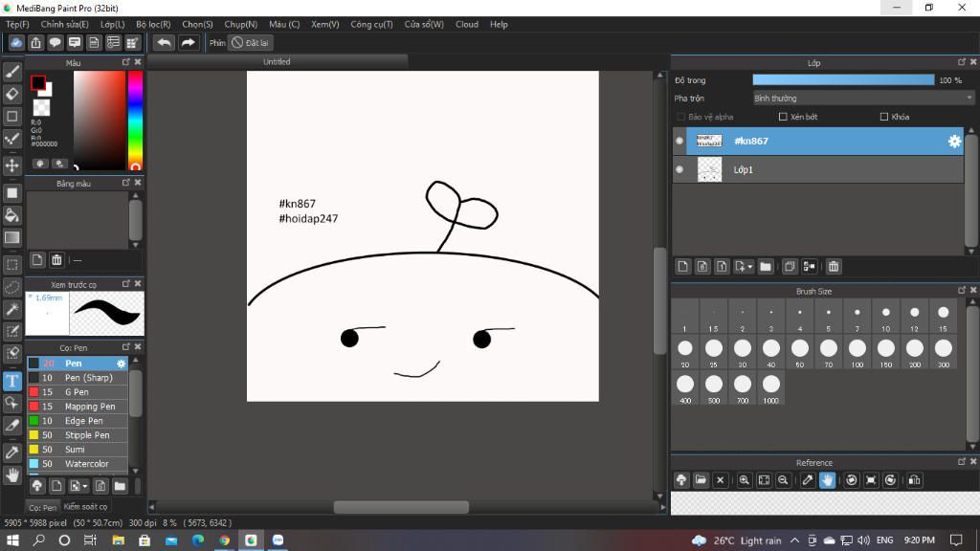Image resolution: width=980 pixels, height=551 pixels.
Task: Expand the add layer dropdown arrow
Action: 750,267
